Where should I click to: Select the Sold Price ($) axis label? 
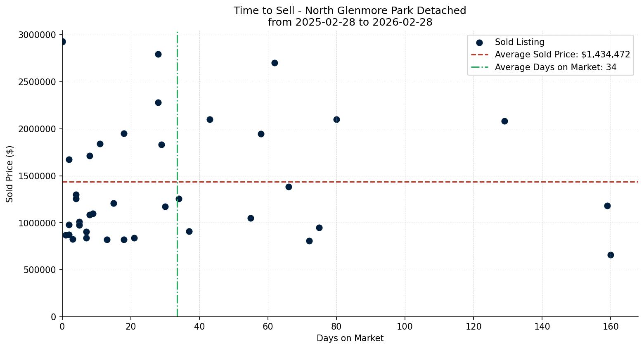[9, 174]
